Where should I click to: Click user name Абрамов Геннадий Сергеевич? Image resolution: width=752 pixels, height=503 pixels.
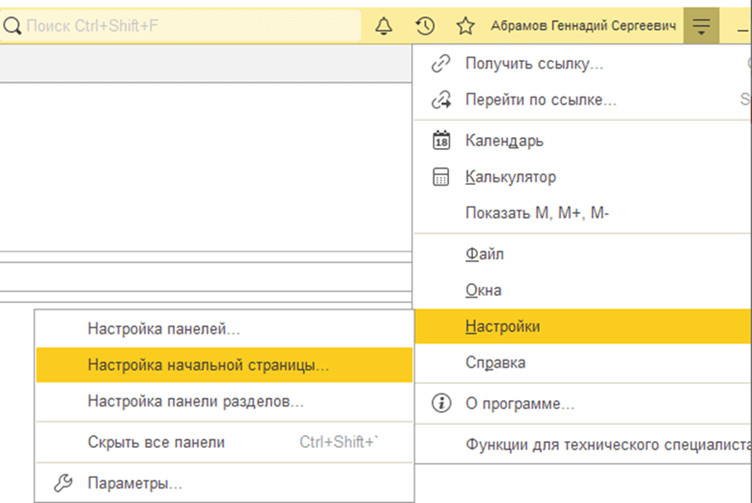(x=583, y=25)
